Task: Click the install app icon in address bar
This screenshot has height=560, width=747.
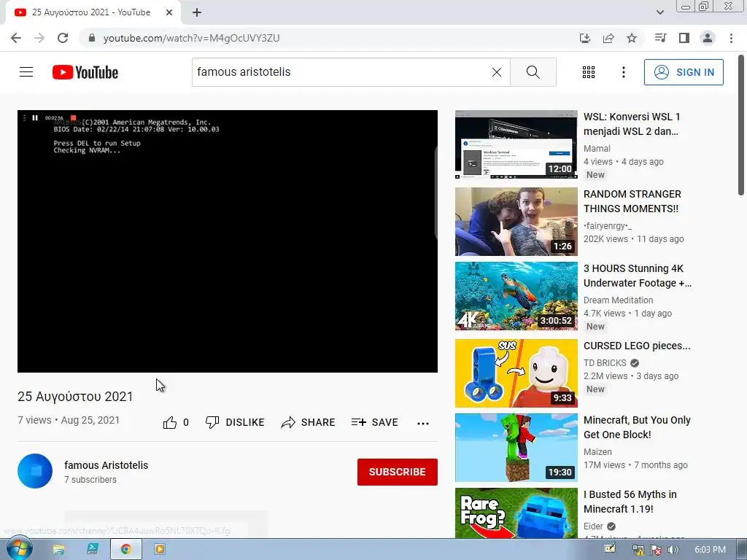Action: (x=585, y=38)
